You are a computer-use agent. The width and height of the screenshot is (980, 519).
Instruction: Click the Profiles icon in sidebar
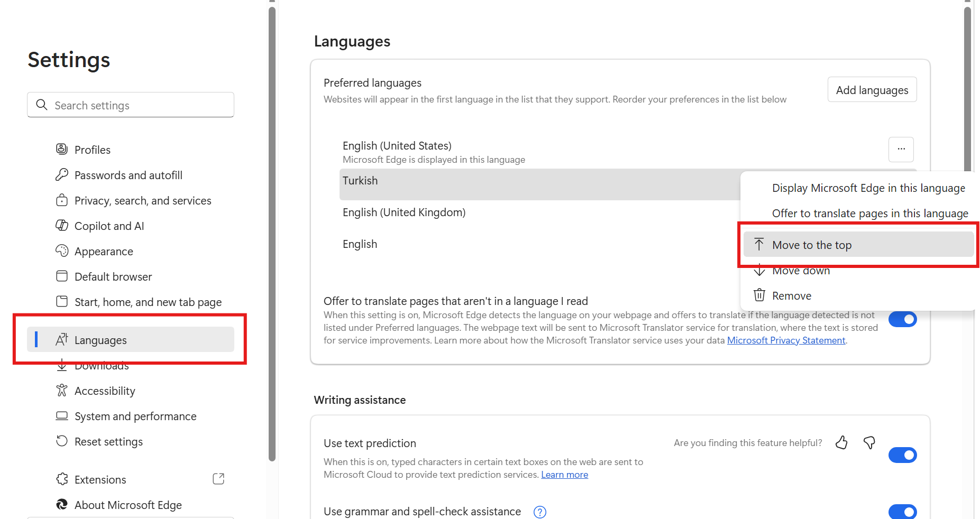[62, 149]
